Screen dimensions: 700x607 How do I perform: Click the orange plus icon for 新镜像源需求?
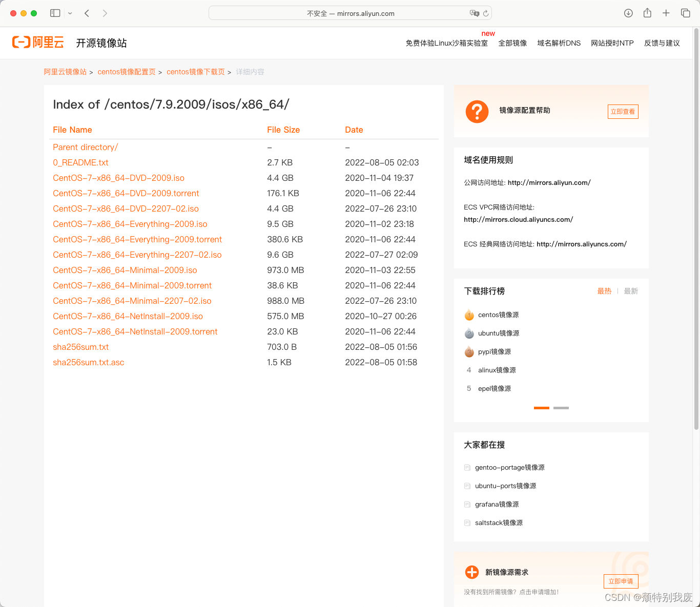[x=472, y=572]
